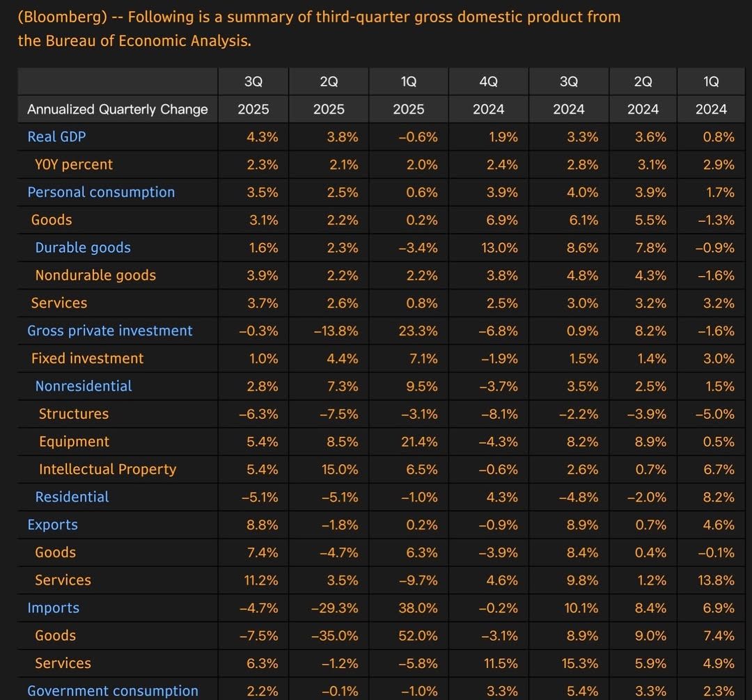Open the Exports row link
Screen dimensions: 752x700
coord(52,525)
